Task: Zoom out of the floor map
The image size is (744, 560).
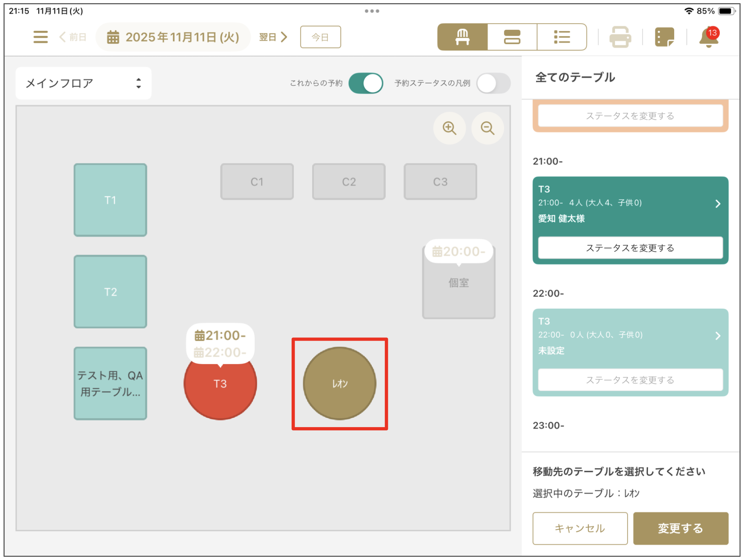Action: coord(487,128)
